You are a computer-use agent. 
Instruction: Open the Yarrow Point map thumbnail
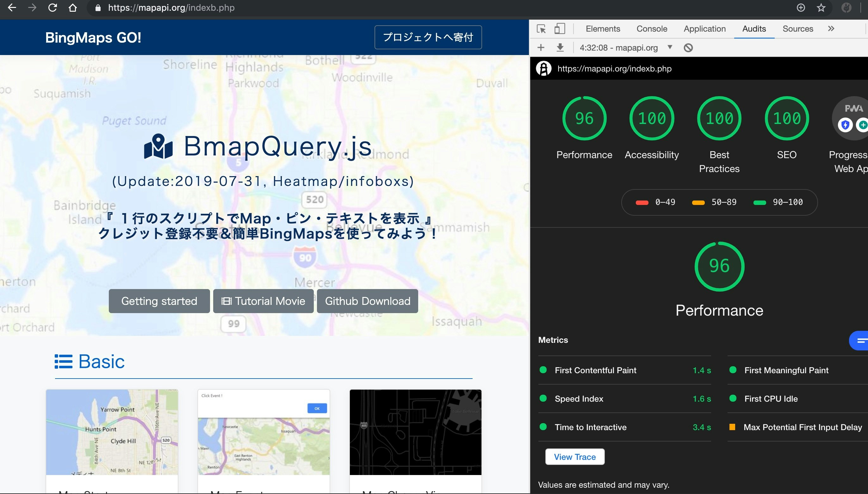coord(112,432)
